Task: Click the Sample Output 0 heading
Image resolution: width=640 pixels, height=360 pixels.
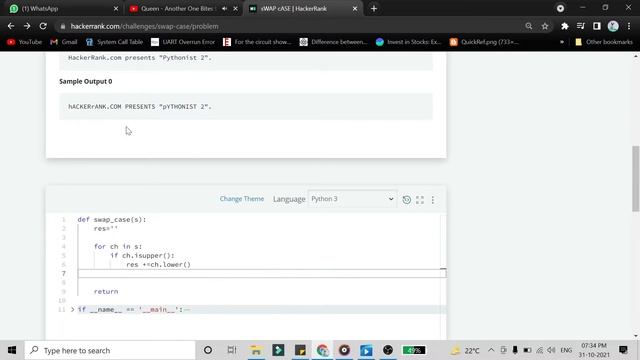Action: click(x=86, y=82)
